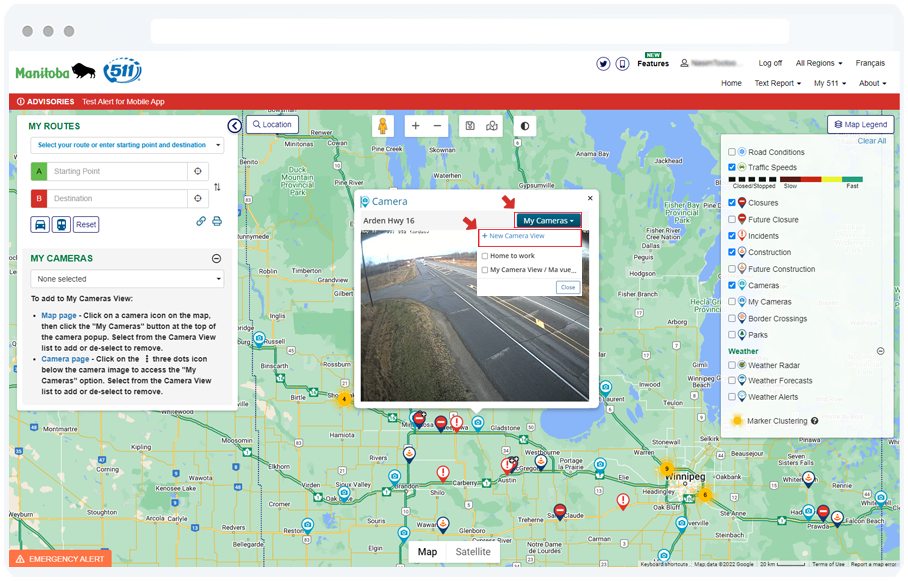Zoom in with the plus button
Viewport: 908px width, 581px height.
[x=416, y=126]
